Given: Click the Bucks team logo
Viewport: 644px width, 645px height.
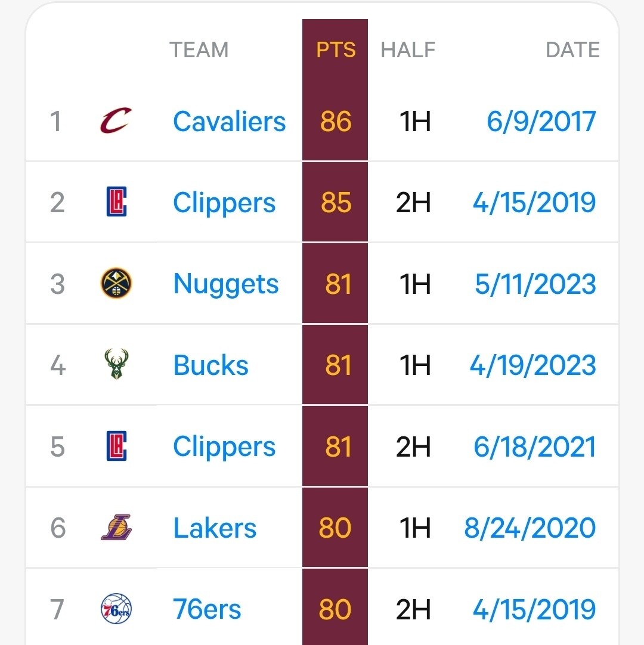Looking at the screenshot, I should coord(116,365).
